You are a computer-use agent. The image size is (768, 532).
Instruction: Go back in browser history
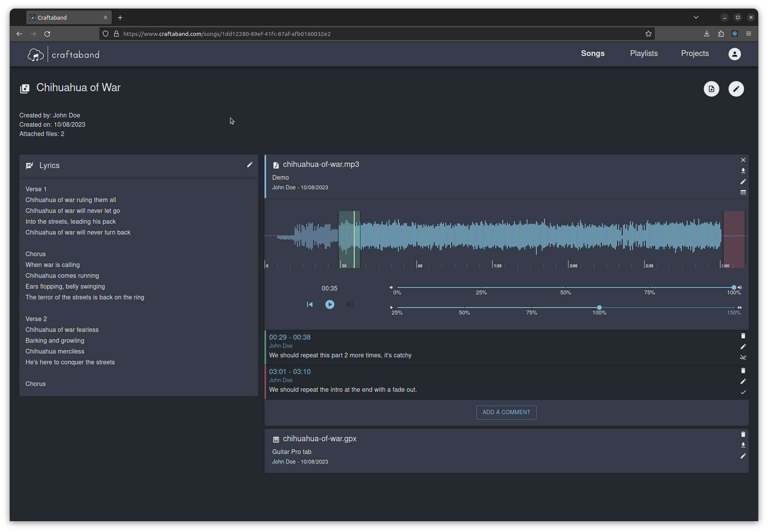click(19, 34)
